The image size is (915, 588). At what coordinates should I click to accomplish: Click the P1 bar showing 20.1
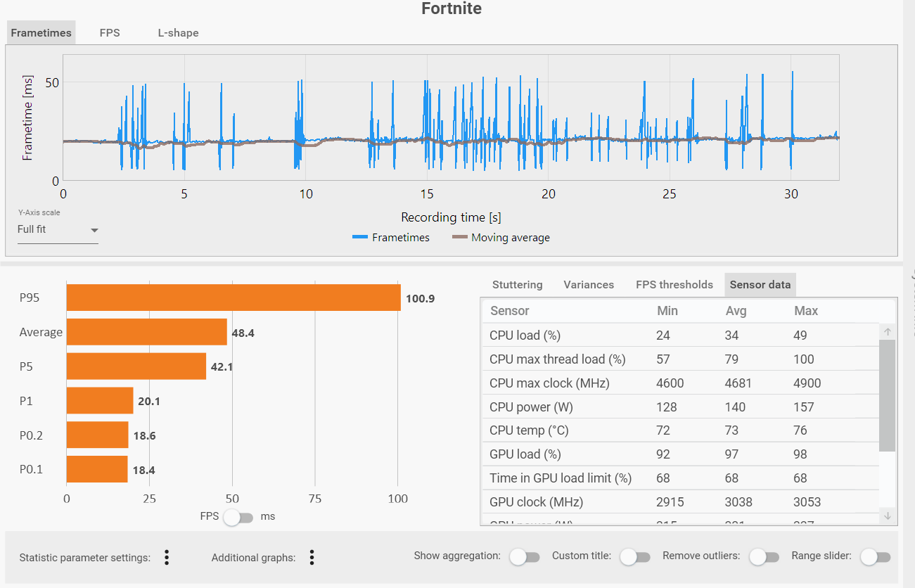tap(100, 401)
